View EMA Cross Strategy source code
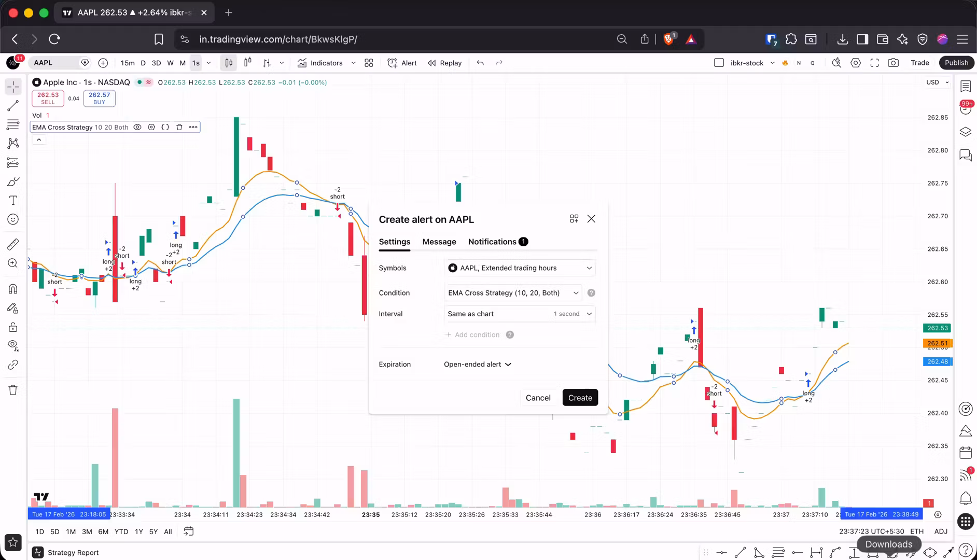Viewport: 977px width, 560px height. click(165, 127)
